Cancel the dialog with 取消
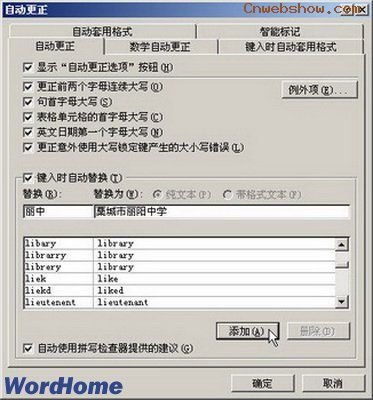Screen dimensions: 373x400 click(333, 384)
